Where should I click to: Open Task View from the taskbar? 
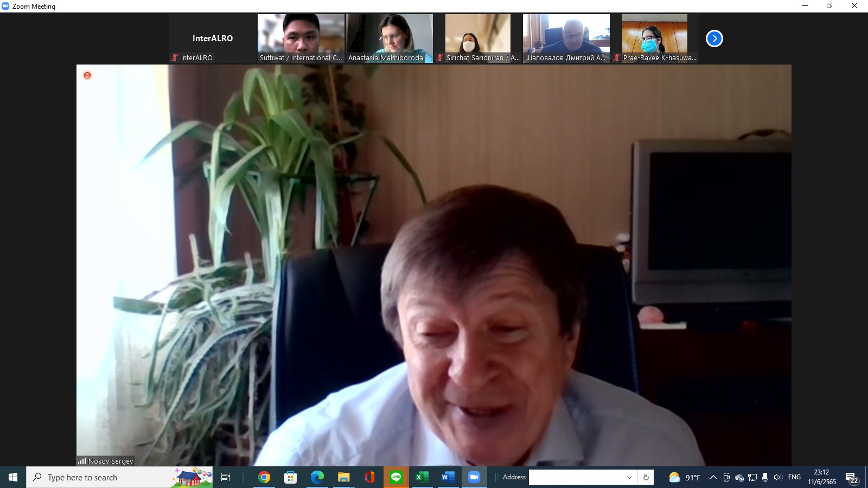[x=226, y=477]
